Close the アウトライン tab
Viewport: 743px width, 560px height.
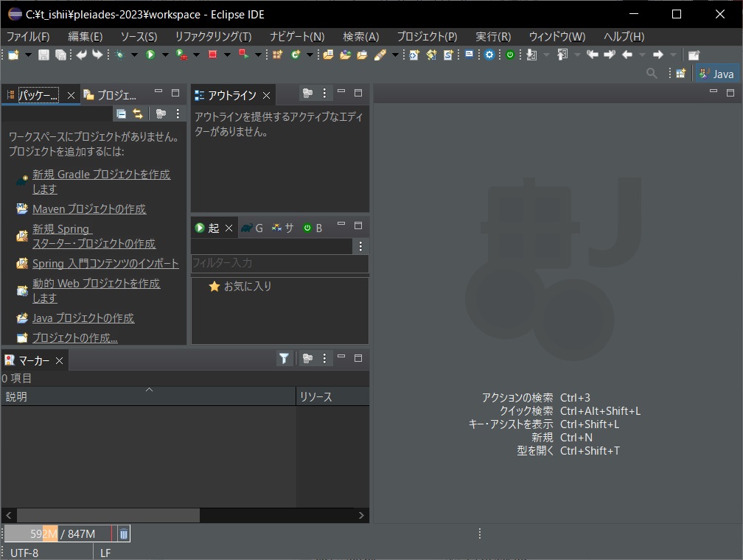click(x=266, y=95)
